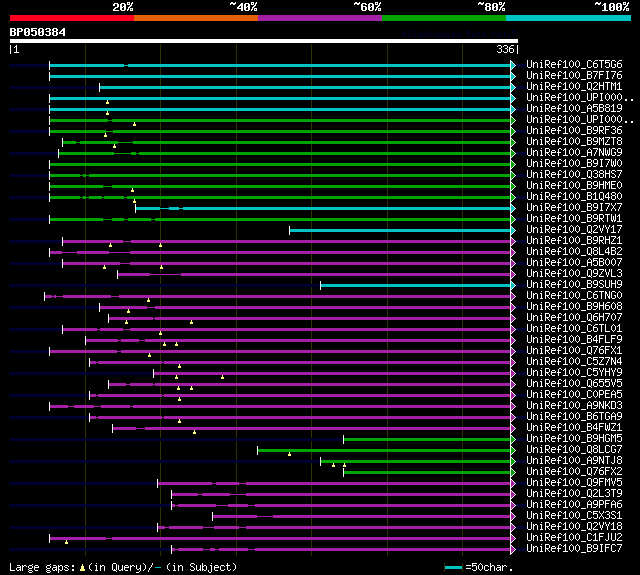Select UniRef100_C6TNG0 hit label
This screenshot has height=575, width=640.
point(574,296)
